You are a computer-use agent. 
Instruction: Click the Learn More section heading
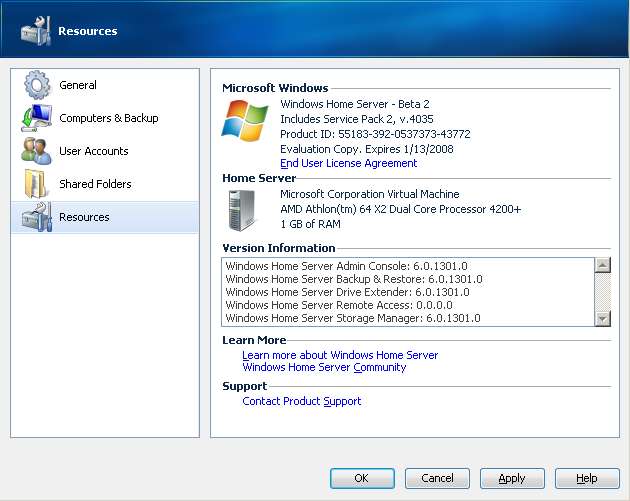(254, 340)
